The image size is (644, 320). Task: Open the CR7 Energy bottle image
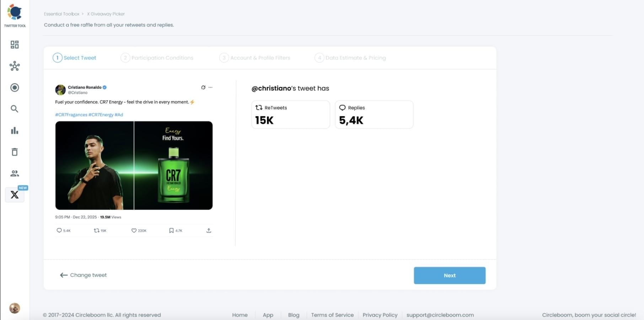pos(173,165)
